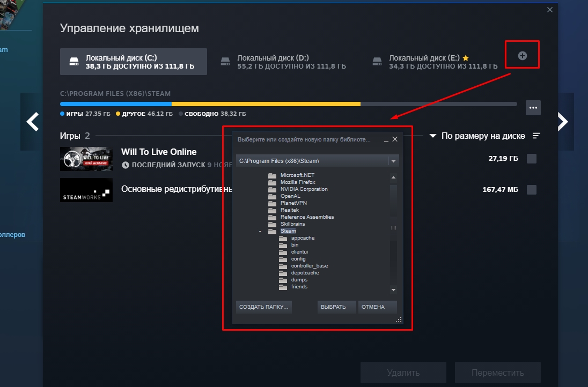This screenshot has height=387, width=588.
Task: Click the bin folder icon
Action: point(283,245)
